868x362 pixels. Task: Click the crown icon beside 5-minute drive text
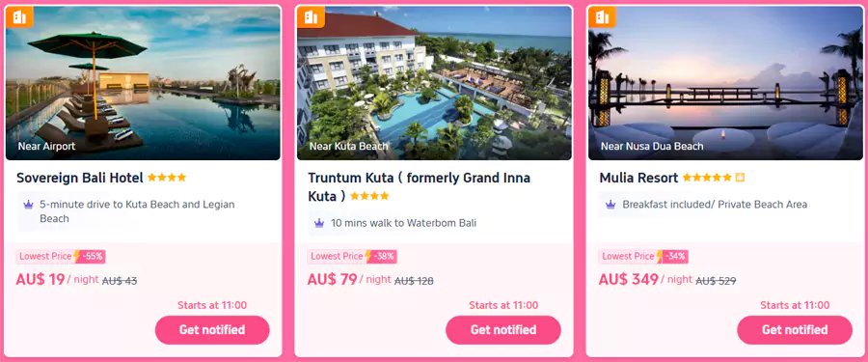tap(28, 205)
